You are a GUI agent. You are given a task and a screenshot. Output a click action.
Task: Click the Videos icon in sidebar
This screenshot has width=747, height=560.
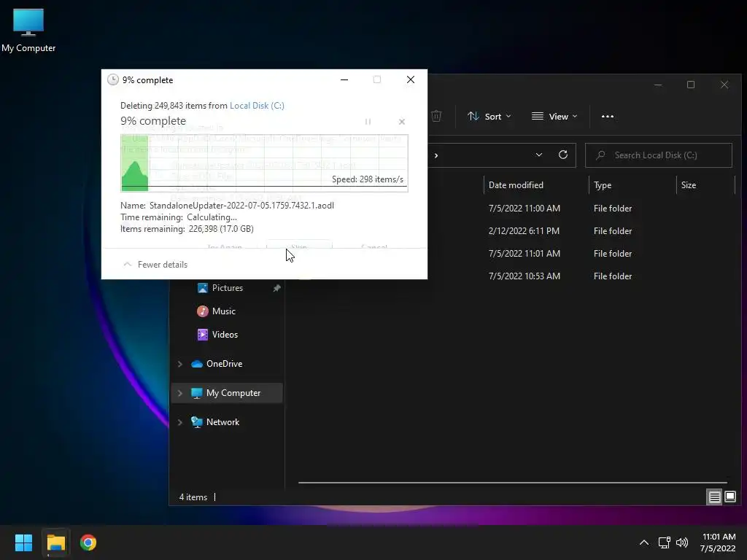(x=203, y=335)
